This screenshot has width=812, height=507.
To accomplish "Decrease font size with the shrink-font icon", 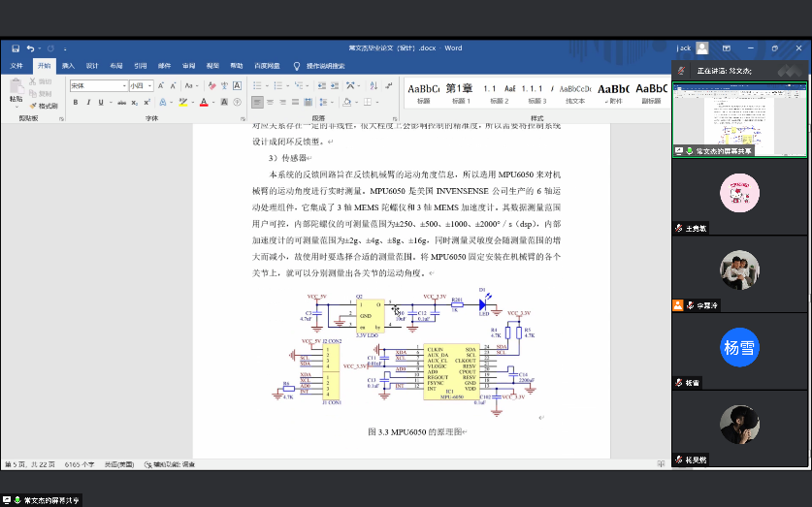I will click(x=173, y=85).
